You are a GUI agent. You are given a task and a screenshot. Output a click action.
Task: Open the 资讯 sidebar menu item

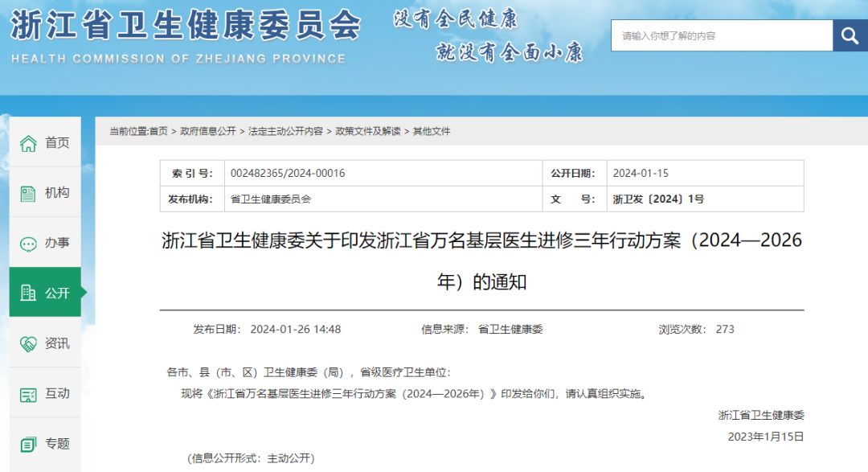(x=45, y=343)
